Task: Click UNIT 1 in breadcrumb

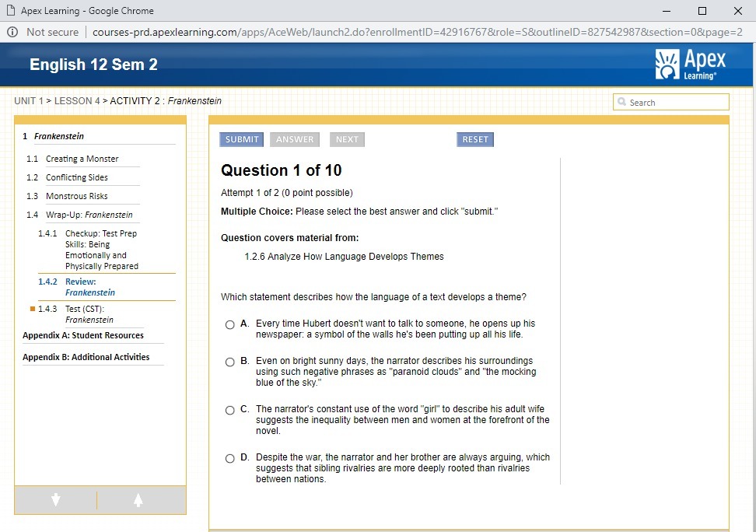Action: coord(29,101)
